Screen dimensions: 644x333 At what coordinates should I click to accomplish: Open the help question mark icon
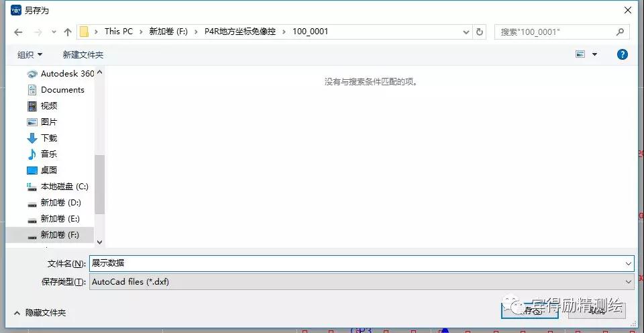[x=622, y=54]
